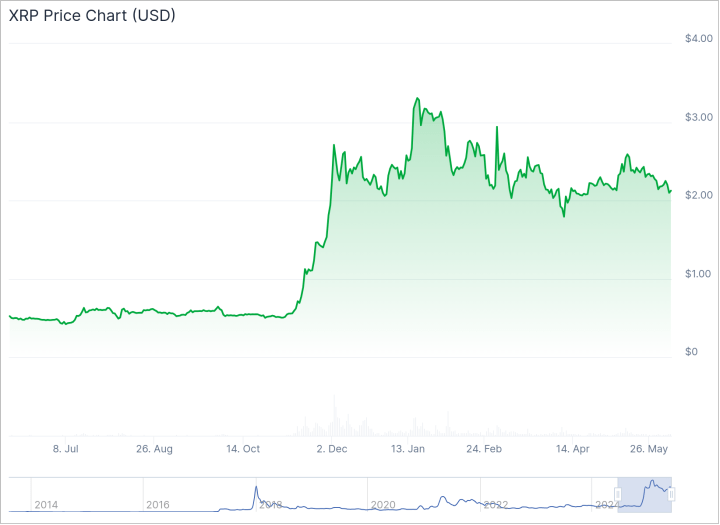Select 2016 on the navigator timeline
Viewport: 720px width, 525px height.
[x=158, y=505]
